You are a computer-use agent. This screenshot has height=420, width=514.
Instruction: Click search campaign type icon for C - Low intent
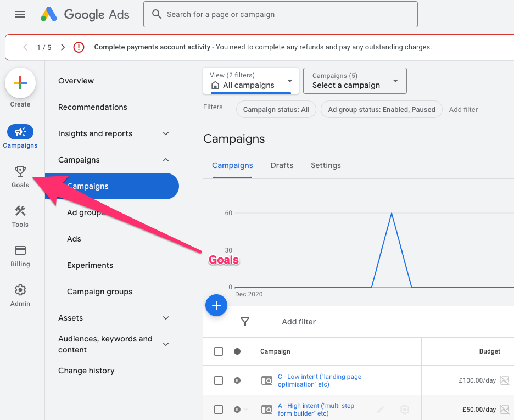(267, 380)
